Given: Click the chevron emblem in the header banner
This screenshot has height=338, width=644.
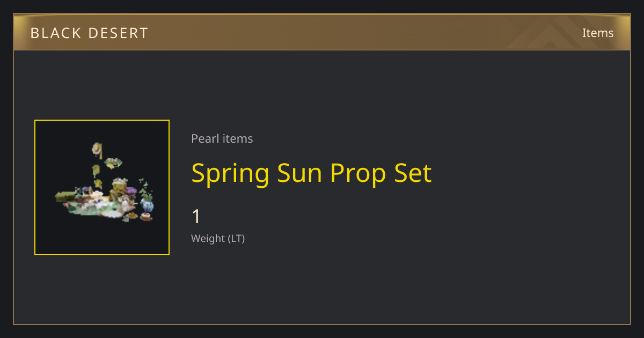Looking at the screenshot, I should coord(558,32).
